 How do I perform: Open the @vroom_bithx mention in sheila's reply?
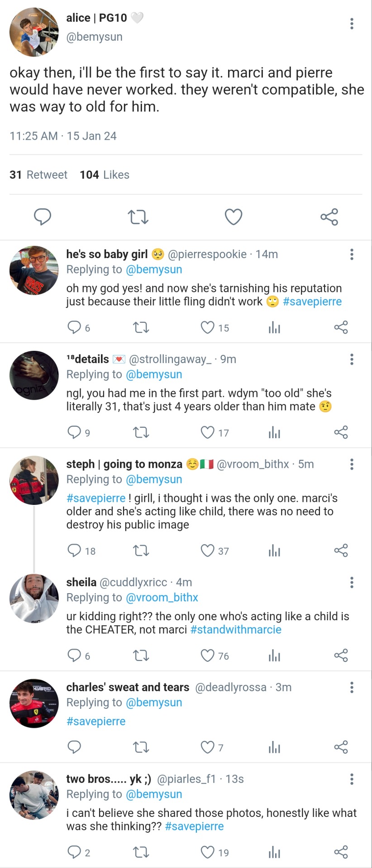tap(162, 598)
